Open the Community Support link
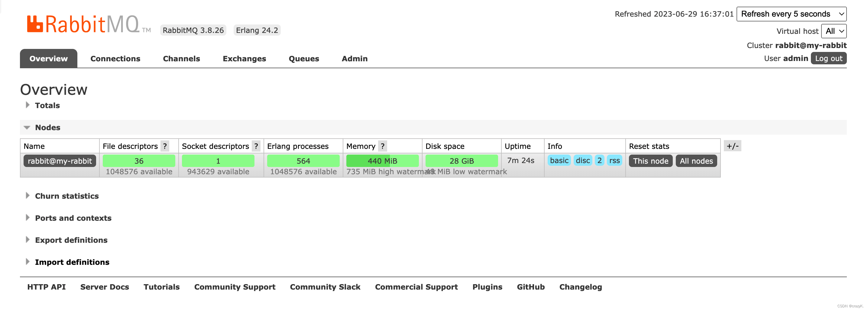Image resolution: width=868 pixels, height=311 pixels. [x=235, y=287]
